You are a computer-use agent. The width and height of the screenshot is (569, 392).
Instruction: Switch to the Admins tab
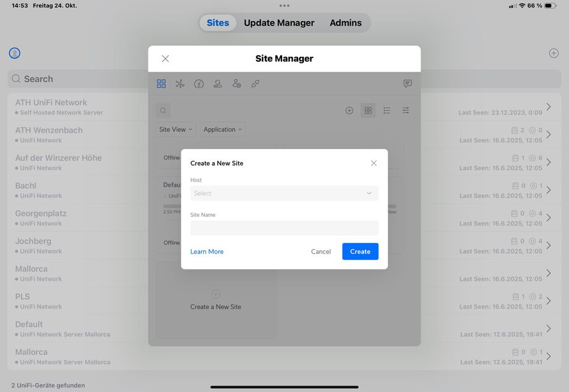click(x=345, y=23)
